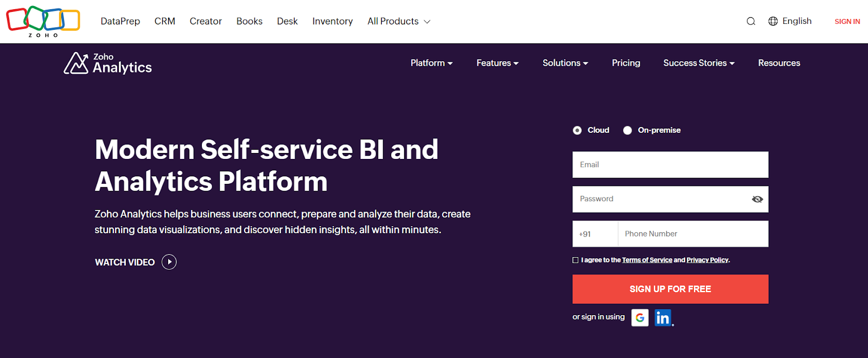Play the Watch Video circle icon
Screen dimensions: 868x358
point(169,262)
